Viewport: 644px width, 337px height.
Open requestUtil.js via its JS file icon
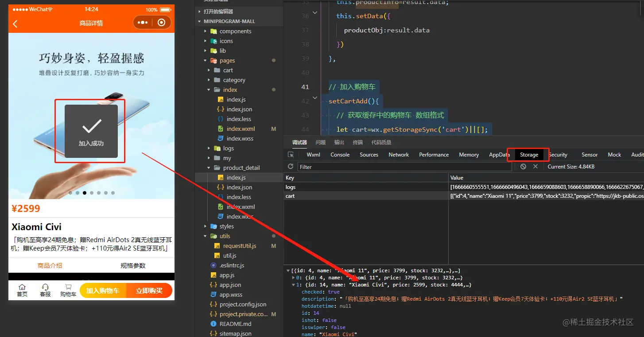point(217,246)
